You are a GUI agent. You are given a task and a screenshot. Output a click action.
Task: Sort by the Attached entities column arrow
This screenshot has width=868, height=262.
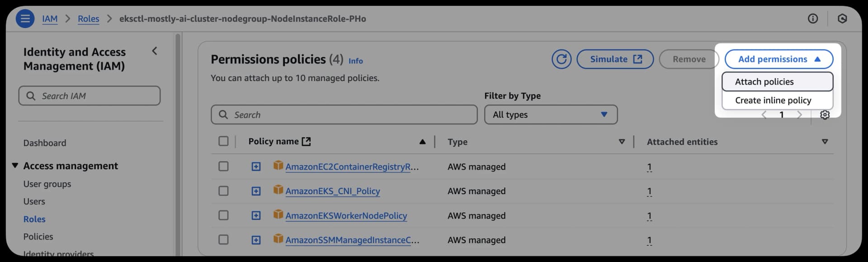point(825,142)
